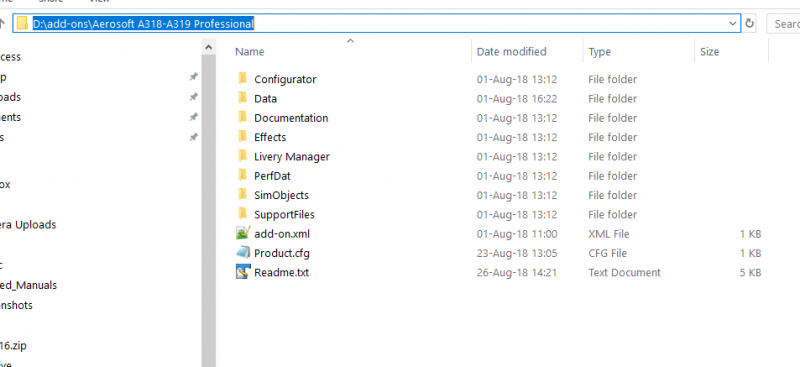Screen dimensions: 800x367
Task: Select the Livery Manager folder icon
Action: point(242,156)
